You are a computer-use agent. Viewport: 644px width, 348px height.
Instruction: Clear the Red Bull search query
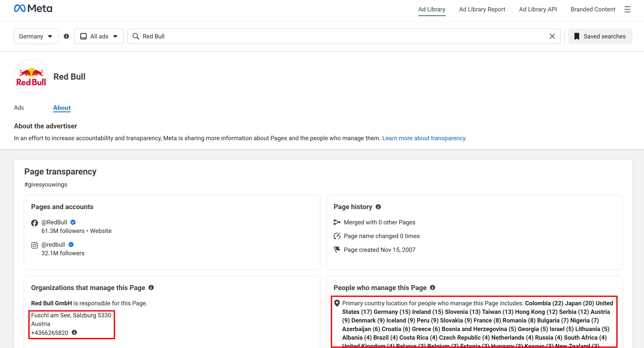552,36
